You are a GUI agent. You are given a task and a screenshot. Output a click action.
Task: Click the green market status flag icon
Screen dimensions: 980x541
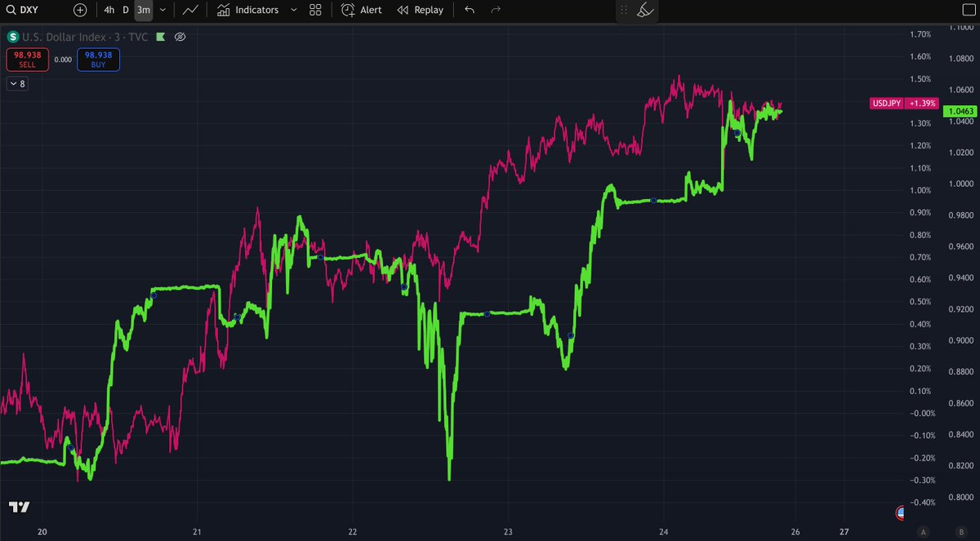(161, 37)
